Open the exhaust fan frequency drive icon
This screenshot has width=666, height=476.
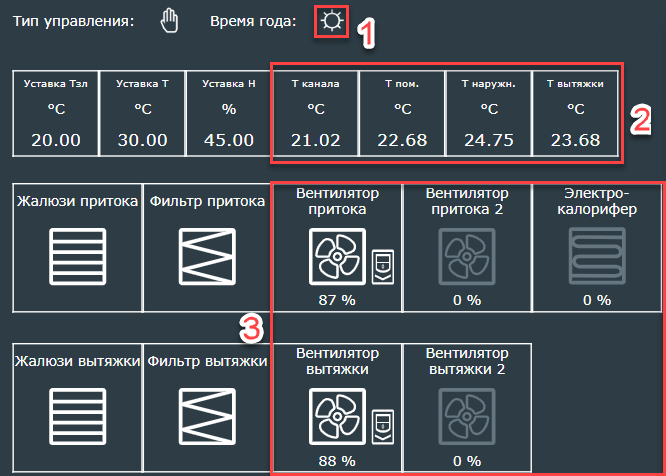(x=384, y=427)
